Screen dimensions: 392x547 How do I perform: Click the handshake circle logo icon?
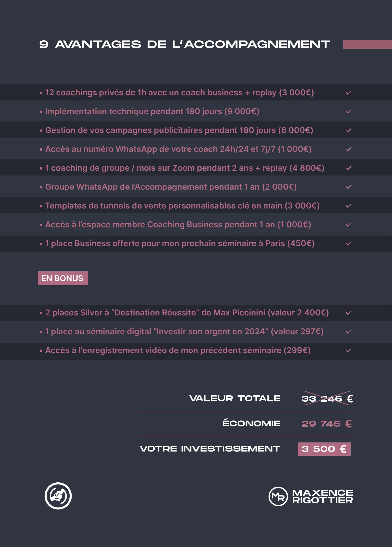pyautogui.click(x=58, y=496)
